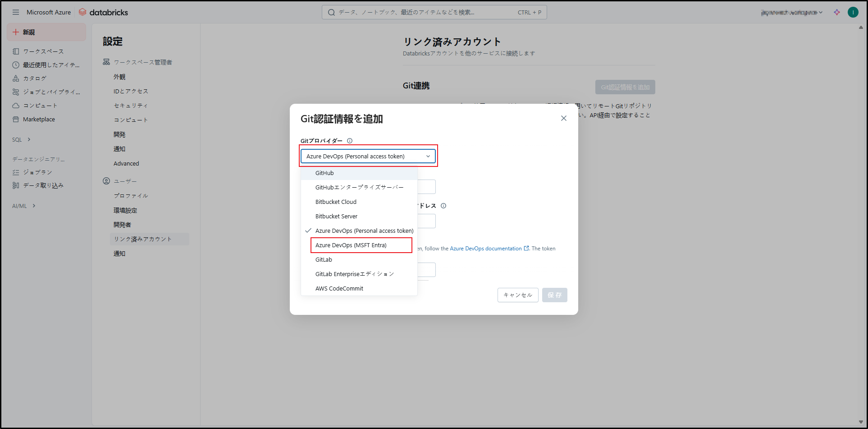Open the Databricks Assistant sparkle icon

(837, 12)
